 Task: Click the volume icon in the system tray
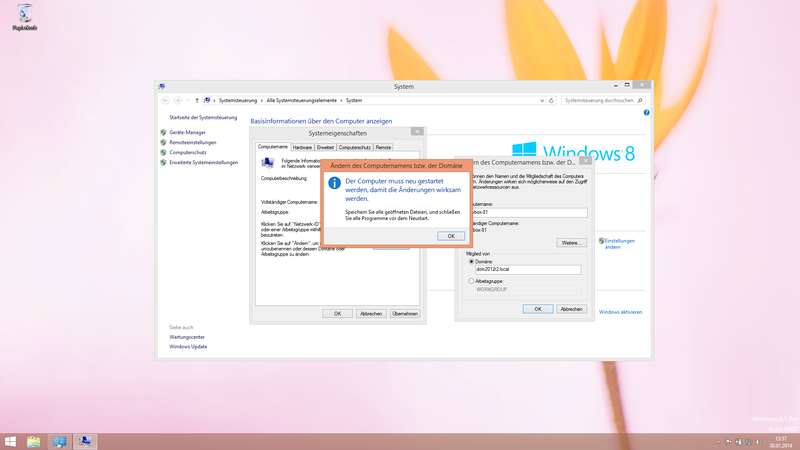tap(758, 442)
